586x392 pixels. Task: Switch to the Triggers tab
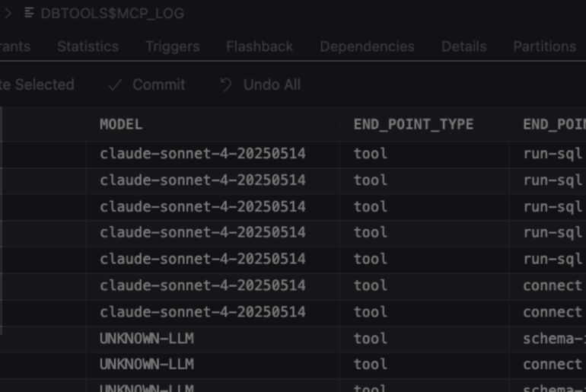coord(172,46)
